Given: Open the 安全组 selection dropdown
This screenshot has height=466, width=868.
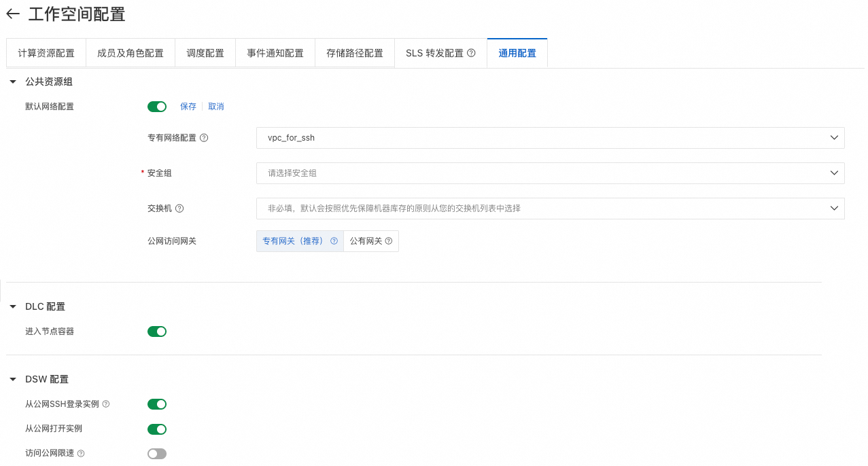Looking at the screenshot, I should 551,173.
